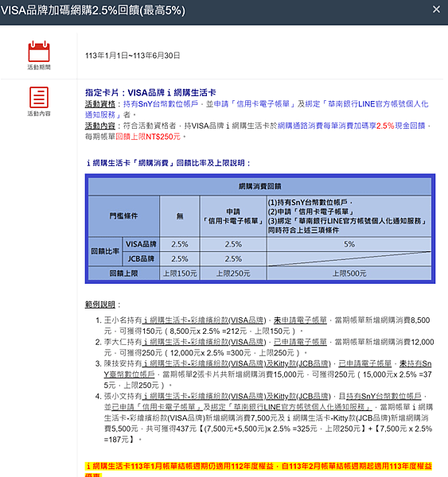Click the 回饋上限 row header
Screen dimensions: 448x477
click(123, 273)
